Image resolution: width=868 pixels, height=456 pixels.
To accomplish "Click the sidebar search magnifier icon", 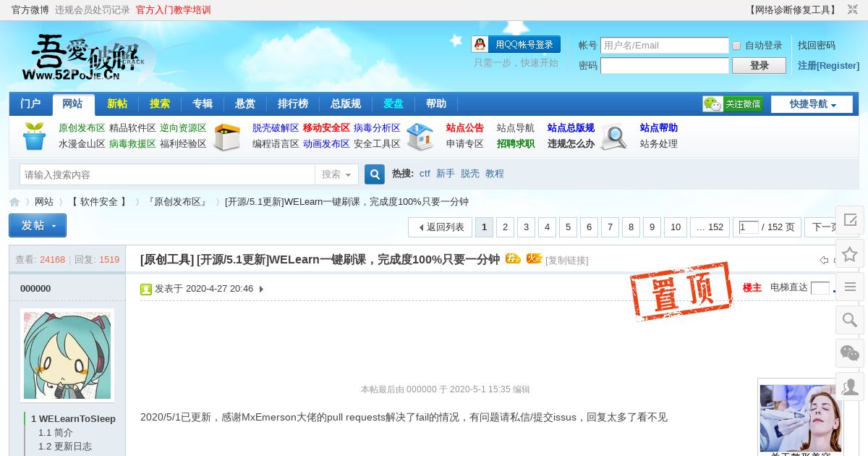I will (x=850, y=320).
